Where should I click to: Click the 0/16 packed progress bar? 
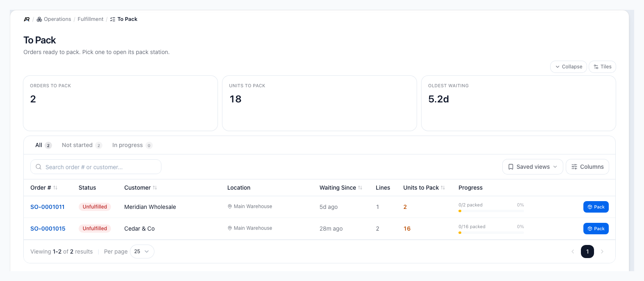click(x=491, y=233)
